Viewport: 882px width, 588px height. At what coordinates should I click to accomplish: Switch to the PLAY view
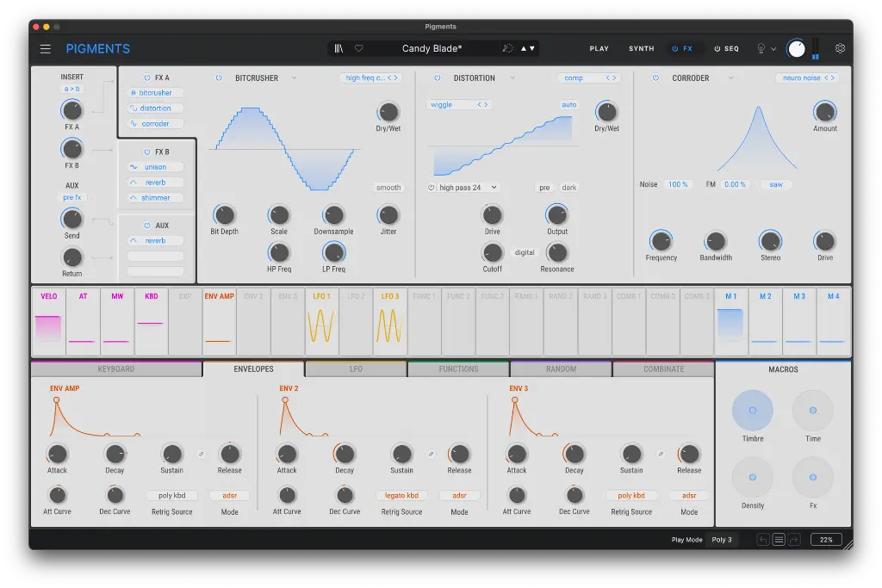pos(599,49)
